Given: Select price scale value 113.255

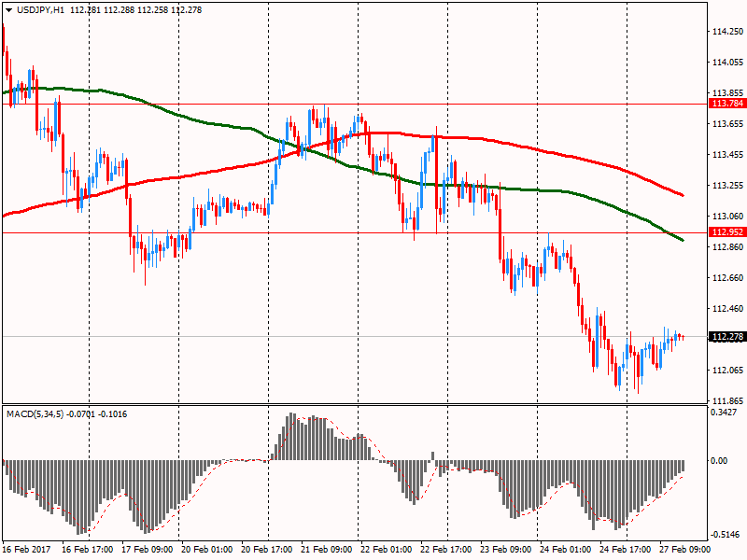Looking at the screenshot, I should [727, 185].
